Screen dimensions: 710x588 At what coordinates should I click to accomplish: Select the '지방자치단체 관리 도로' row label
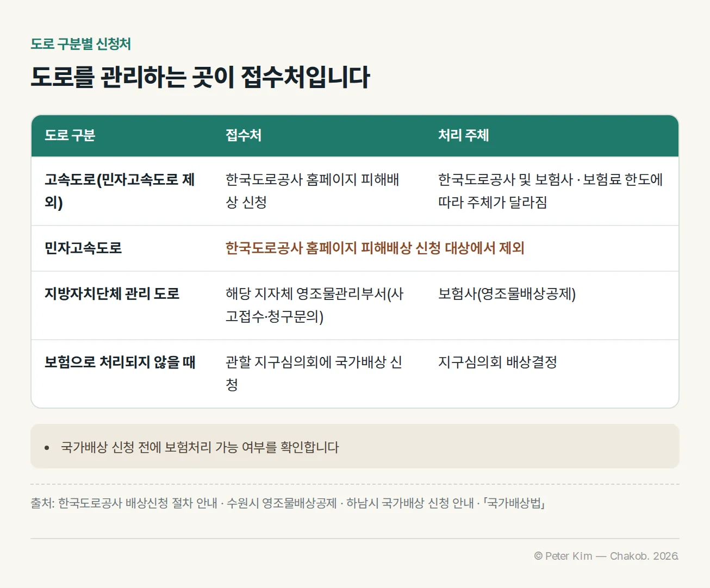pos(112,294)
